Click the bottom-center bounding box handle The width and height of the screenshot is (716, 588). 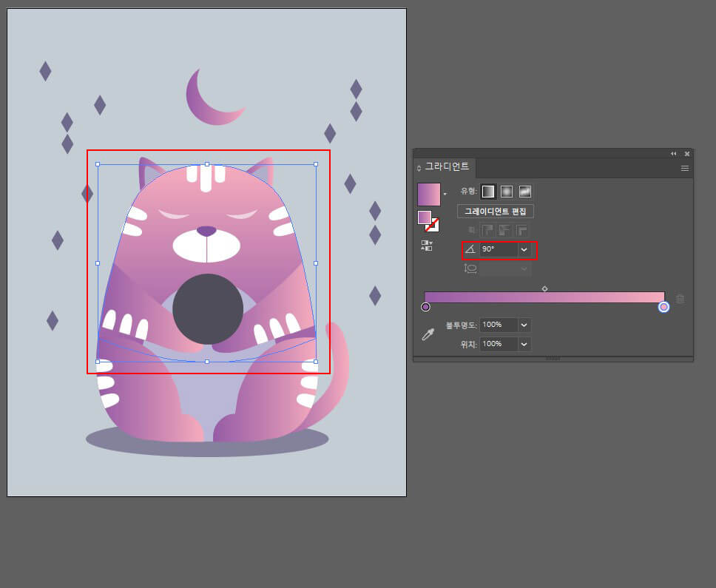click(207, 362)
